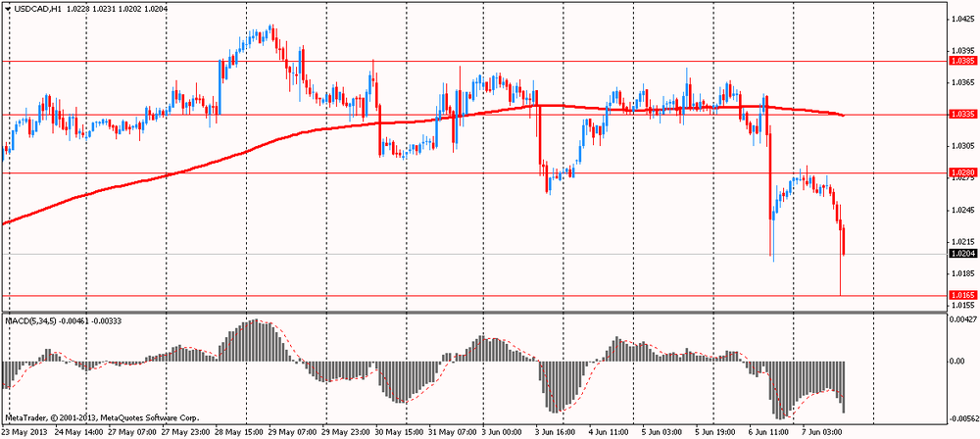Image resolution: width=980 pixels, height=439 pixels.
Task: Click the red 1.0280 price label
Action: pyautogui.click(x=962, y=173)
